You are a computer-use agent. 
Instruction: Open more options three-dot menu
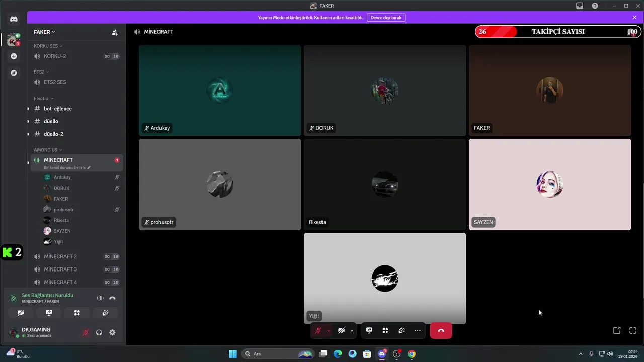[418, 330]
